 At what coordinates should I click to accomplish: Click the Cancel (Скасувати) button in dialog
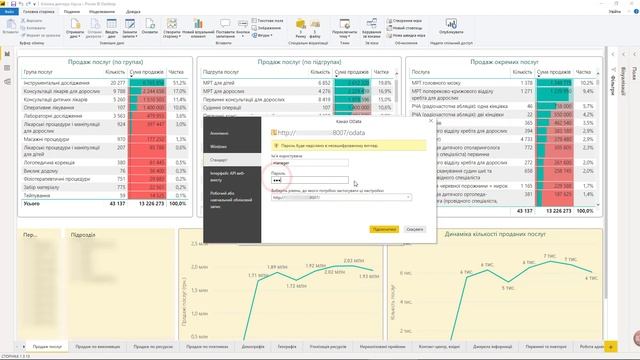point(415,229)
